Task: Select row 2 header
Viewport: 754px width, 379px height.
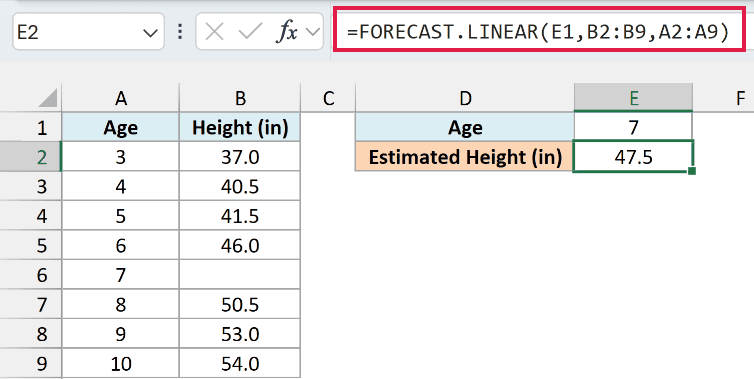Action: click(31, 157)
